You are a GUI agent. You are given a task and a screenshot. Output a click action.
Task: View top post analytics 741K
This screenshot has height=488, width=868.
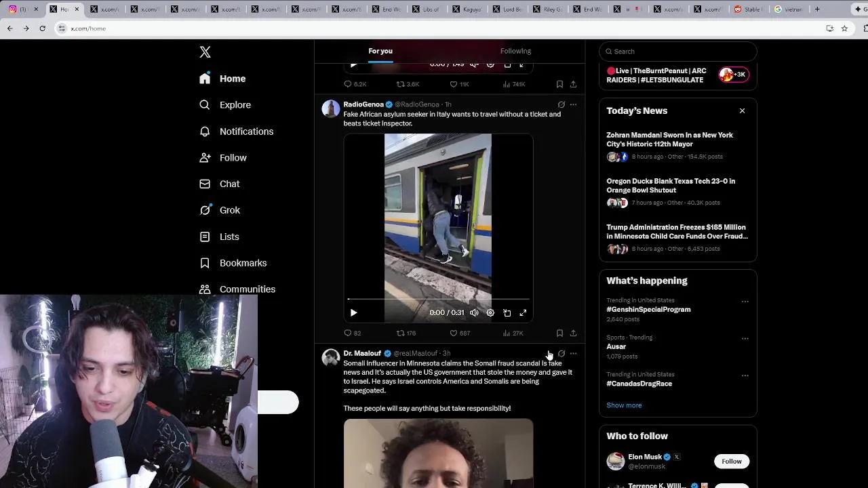[513, 85]
